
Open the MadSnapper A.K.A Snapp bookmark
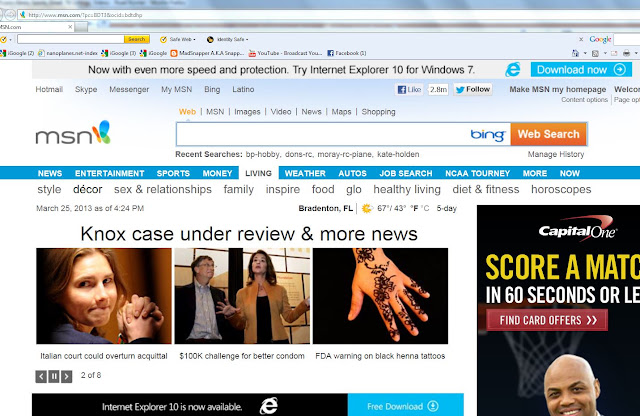(207, 53)
